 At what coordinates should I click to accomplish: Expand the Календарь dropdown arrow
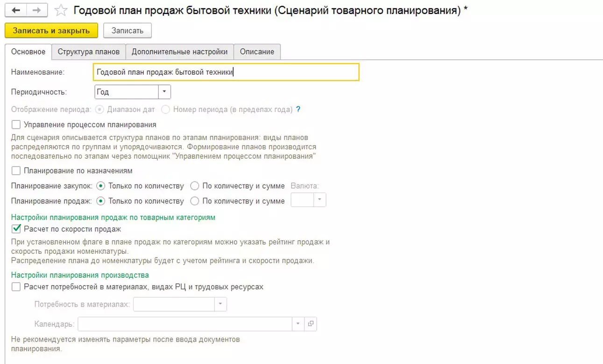(298, 324)
